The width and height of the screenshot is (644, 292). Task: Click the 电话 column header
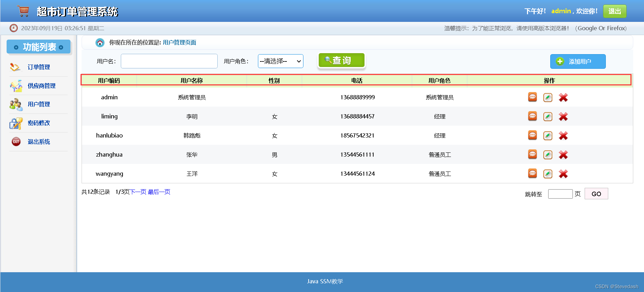coord(357,81)
